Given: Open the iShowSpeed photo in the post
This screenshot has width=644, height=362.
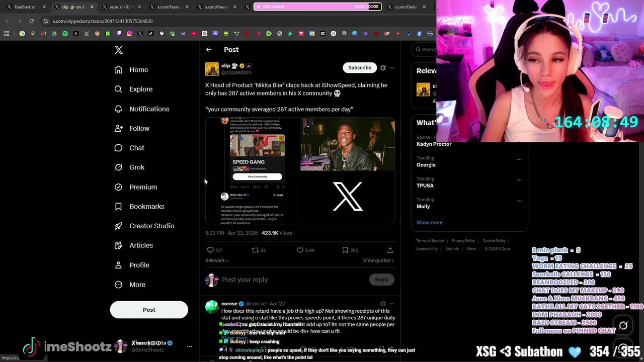Looking at the screenshot, I should pos(348,144).
